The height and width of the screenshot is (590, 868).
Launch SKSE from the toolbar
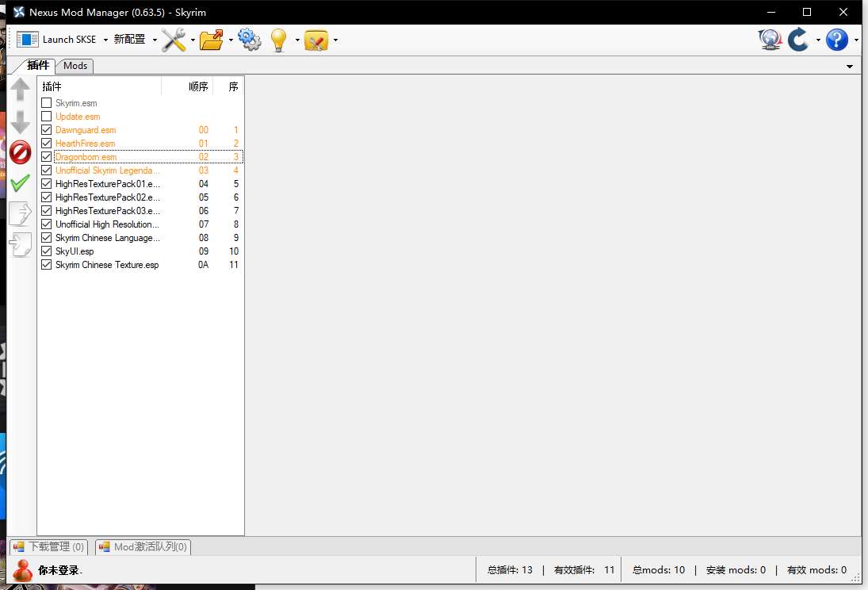[x=56, y=40]
